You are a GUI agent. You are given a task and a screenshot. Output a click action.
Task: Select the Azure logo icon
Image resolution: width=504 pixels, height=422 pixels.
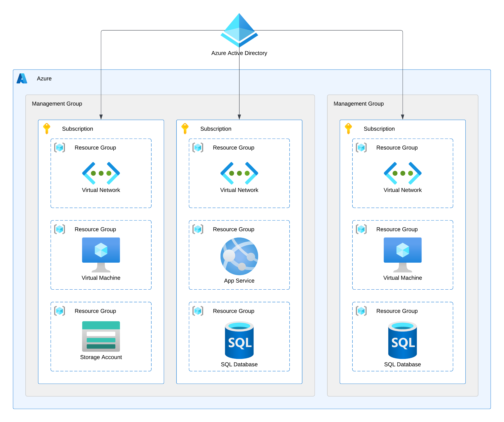pos(22,78)
